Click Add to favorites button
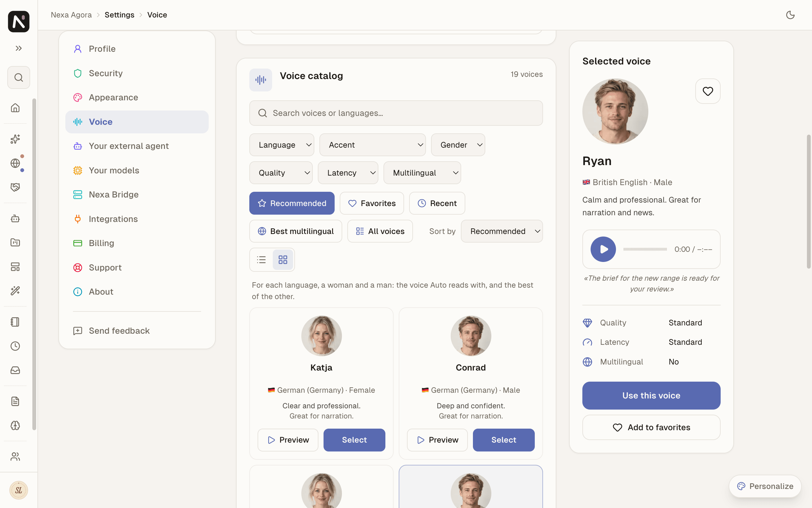 pos(651,427)
